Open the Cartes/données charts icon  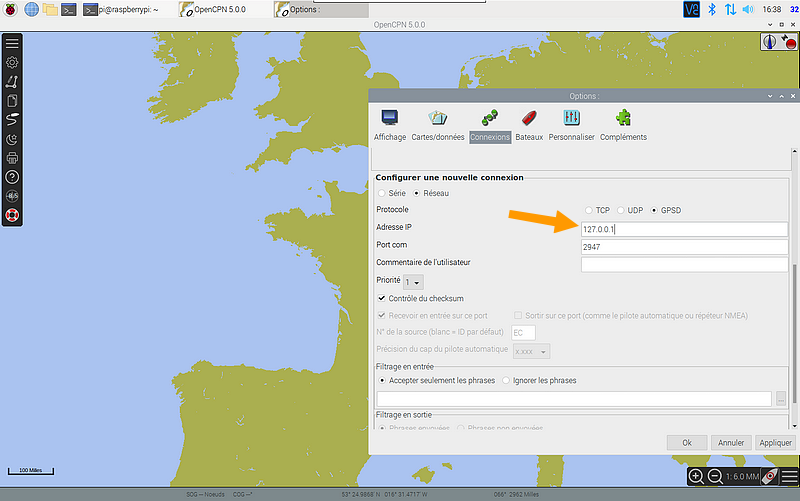point(438,118)
